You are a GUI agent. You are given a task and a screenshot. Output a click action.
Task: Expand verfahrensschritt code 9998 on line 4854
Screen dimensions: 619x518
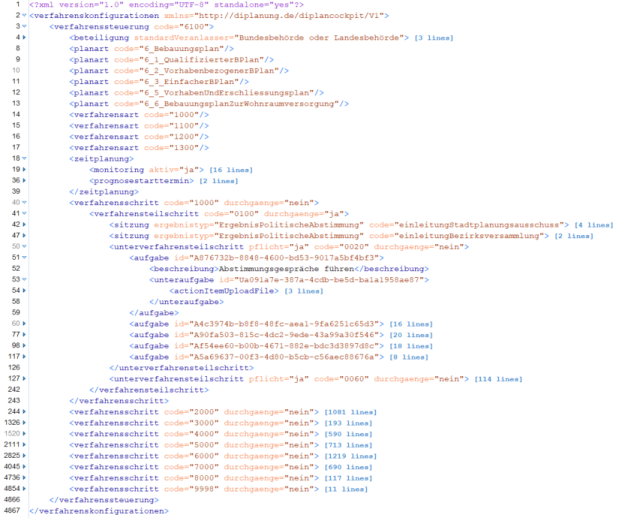(24, 489)
